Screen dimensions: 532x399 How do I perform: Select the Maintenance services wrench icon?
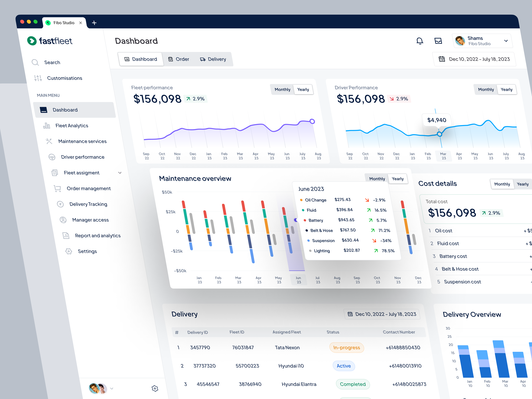(49, 141)
